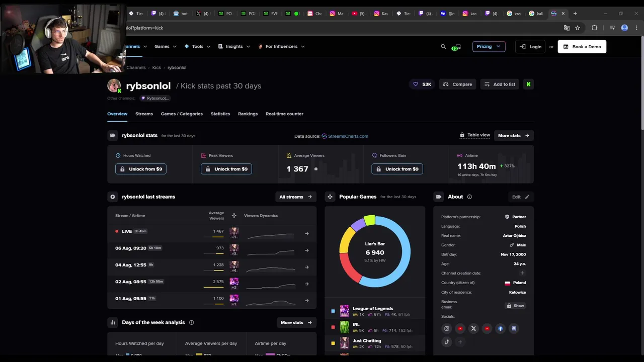
Task: Select the Overview tab
Action: point(117,114)
